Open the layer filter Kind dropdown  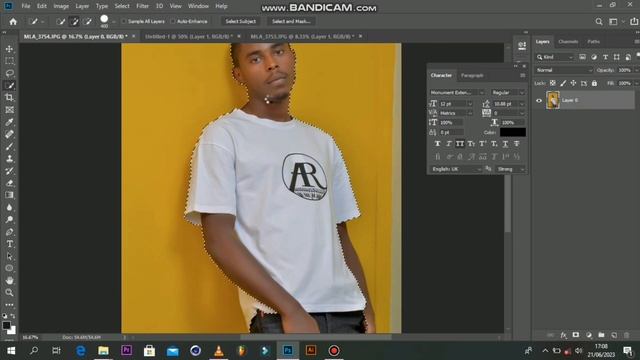[555, 57]
